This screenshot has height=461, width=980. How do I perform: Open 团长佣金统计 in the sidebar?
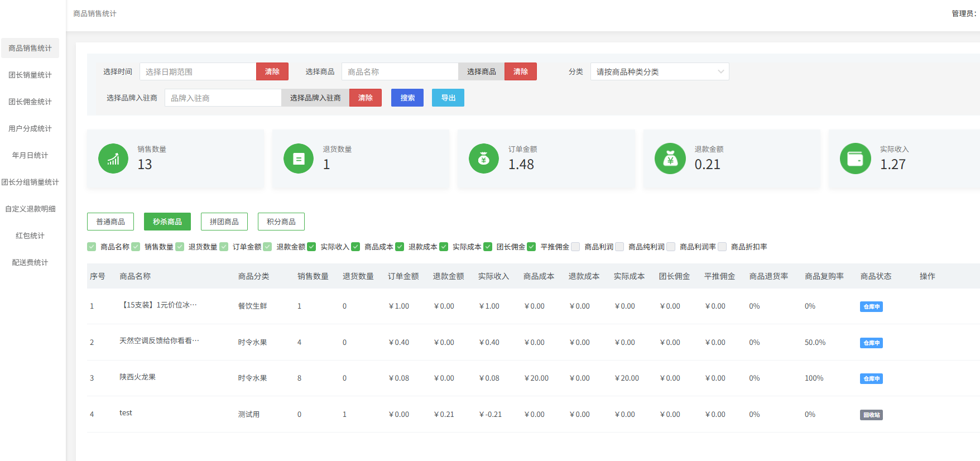point(30,102)
